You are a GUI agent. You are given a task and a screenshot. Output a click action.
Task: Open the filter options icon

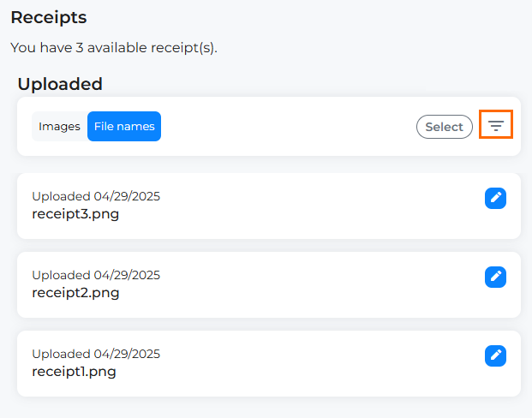pos(496,126)
